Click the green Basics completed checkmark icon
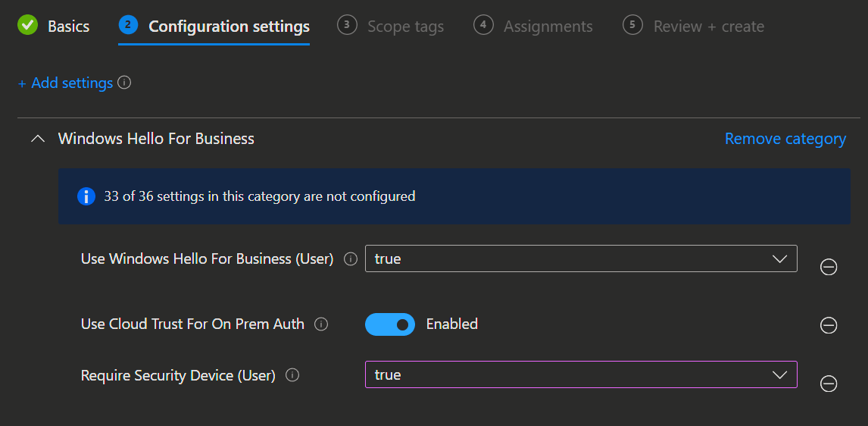The height and width of the screenshot is (426, 868). [28, 26]
